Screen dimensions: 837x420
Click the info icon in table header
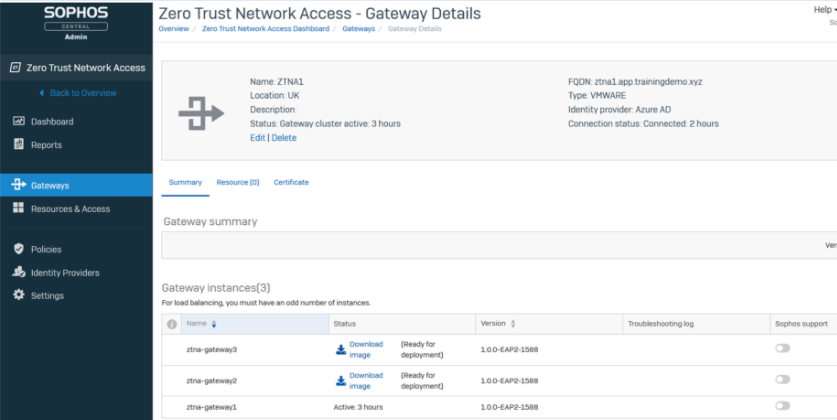(x=172, y=324)
